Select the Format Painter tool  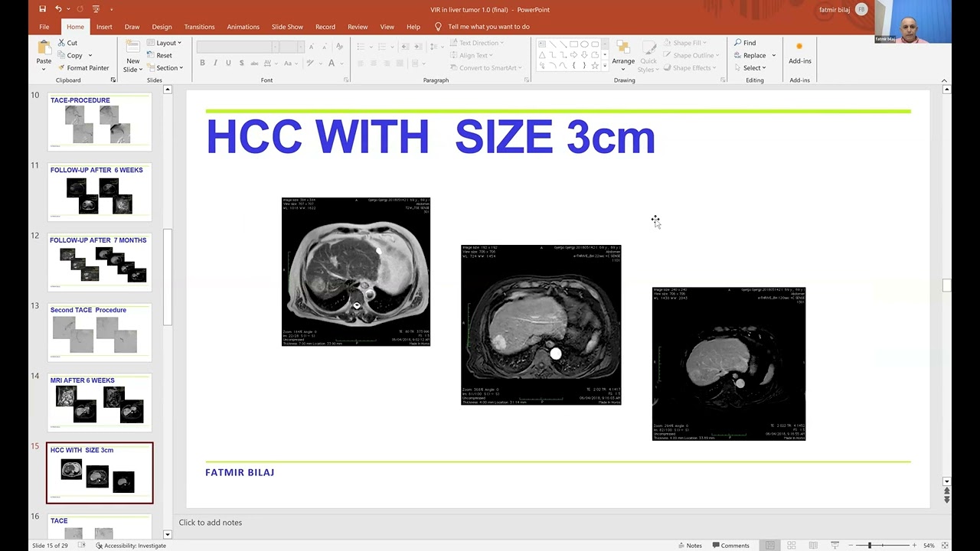click(83, 67)
